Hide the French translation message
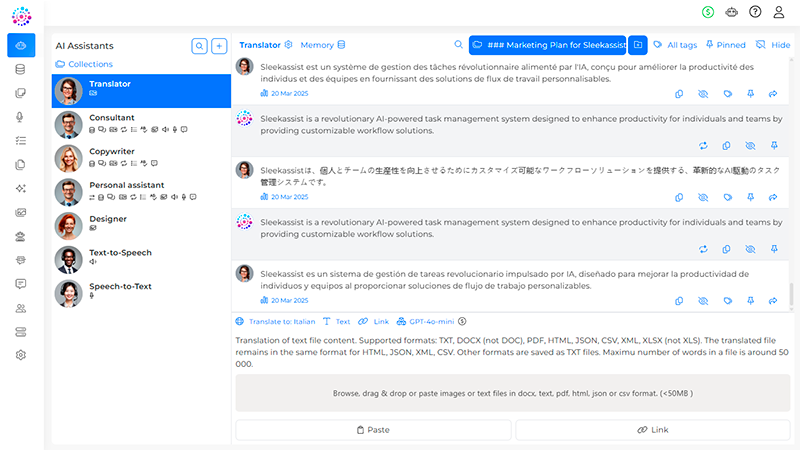This screenshot has height=450, width=800. click(x=703, y=94)
